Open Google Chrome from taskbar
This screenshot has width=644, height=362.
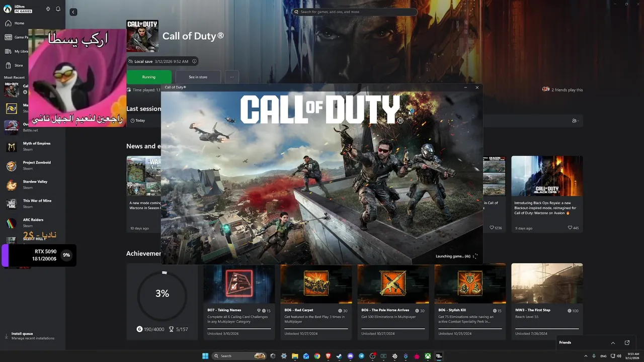tap(317, 356)
